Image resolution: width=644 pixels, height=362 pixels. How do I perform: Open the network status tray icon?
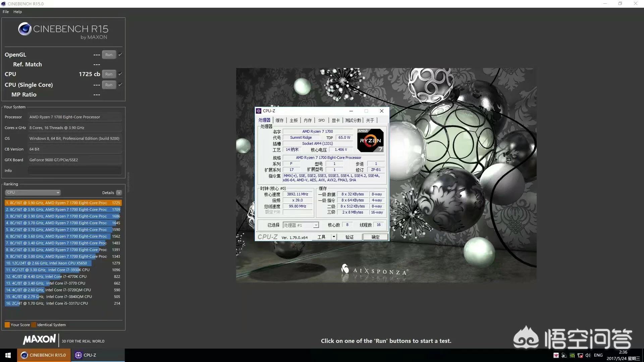point(580,355)
